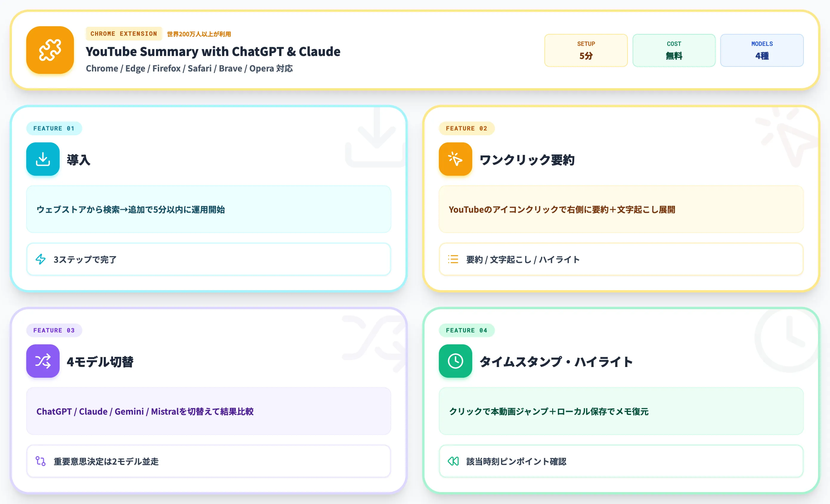Click the 重要意思決定は2モデル並走 row
The height and width of the screenshot is (504, 830).
tap(208, 461)
